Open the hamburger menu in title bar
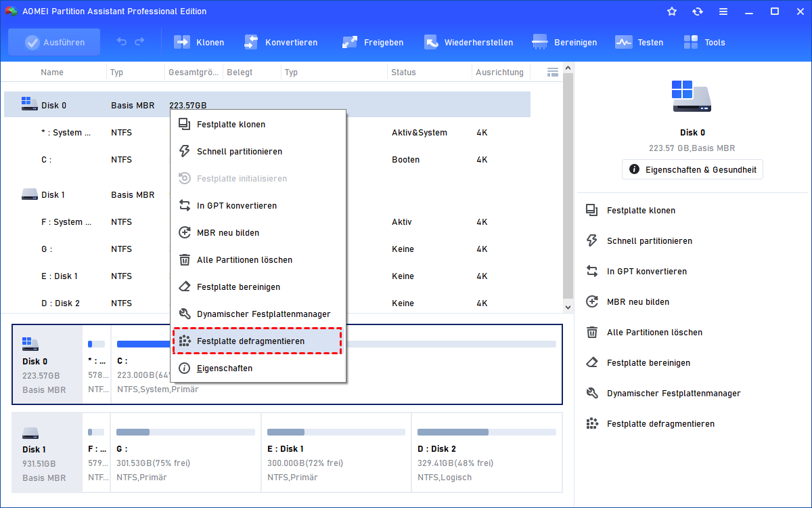 tap(723, 12)
